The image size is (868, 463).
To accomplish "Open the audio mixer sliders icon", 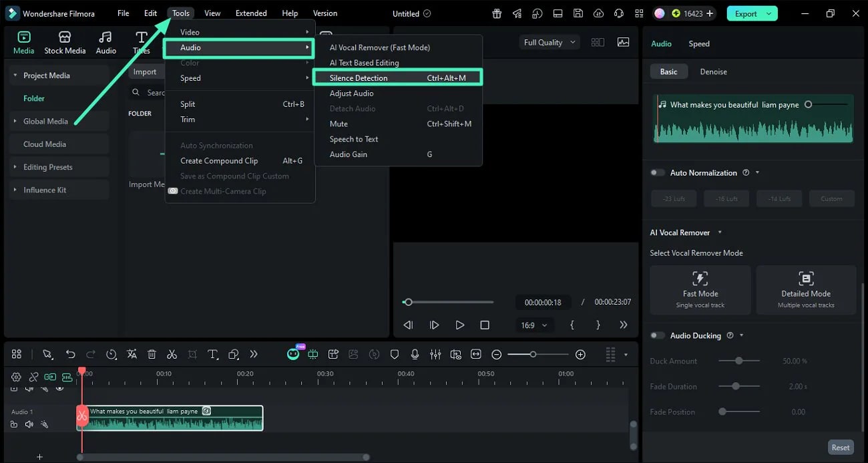I will (x=435, y=354).
